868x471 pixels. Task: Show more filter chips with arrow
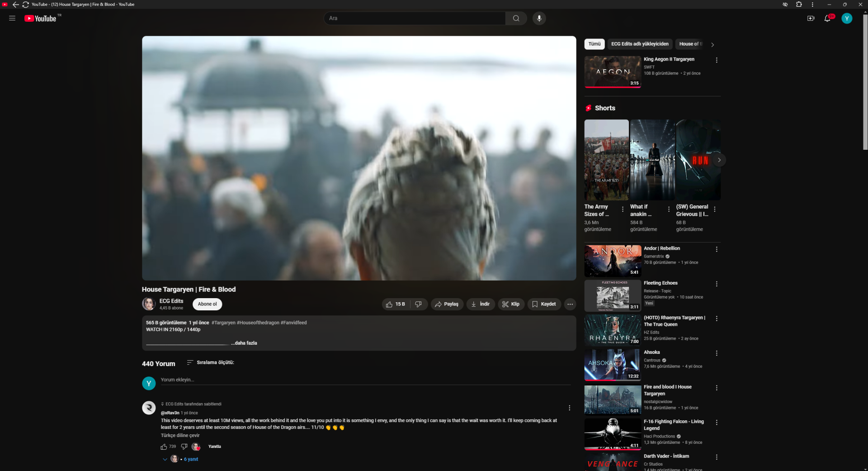(x=712, y=45)
